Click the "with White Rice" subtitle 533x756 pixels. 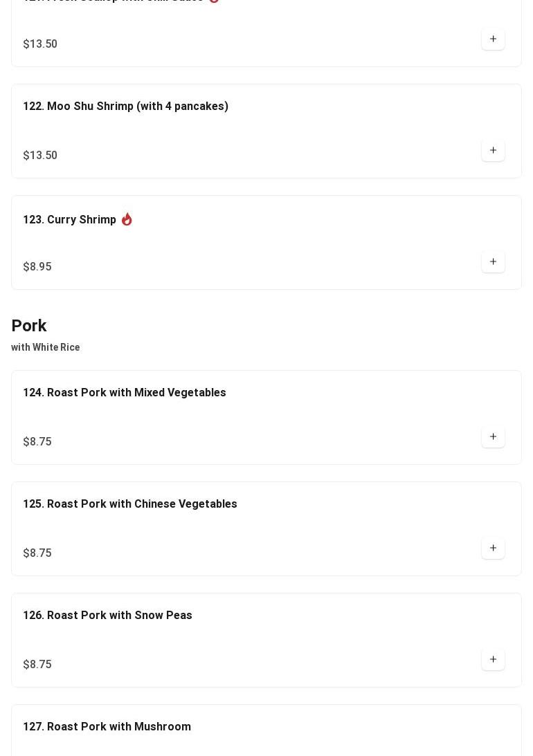pyautogui.click(x=46, y=347)
